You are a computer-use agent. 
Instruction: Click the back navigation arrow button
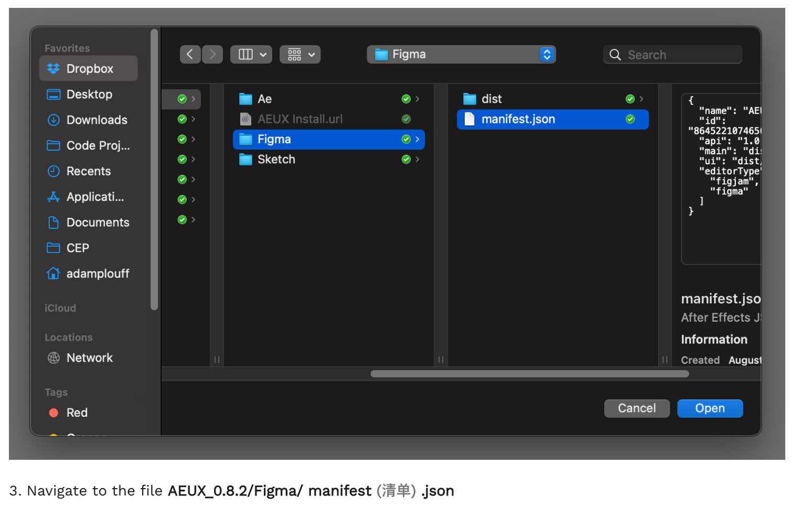(190, 55)
